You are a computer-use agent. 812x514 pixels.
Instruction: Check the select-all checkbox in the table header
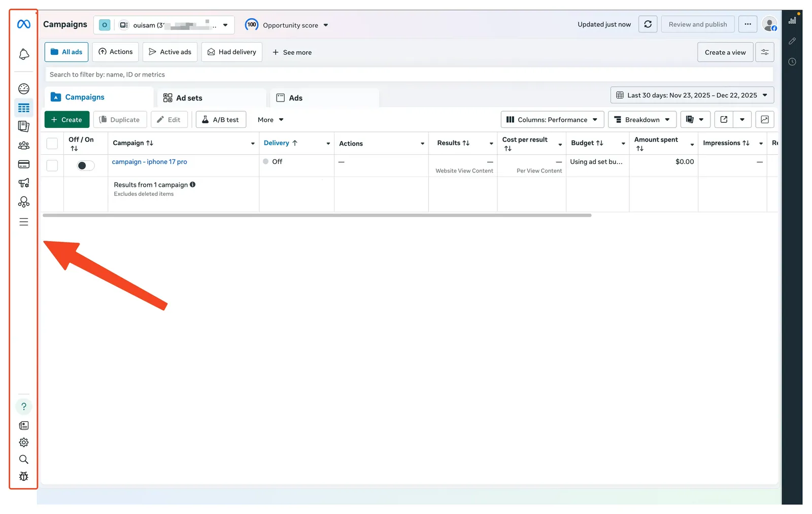tap(52, 143)
